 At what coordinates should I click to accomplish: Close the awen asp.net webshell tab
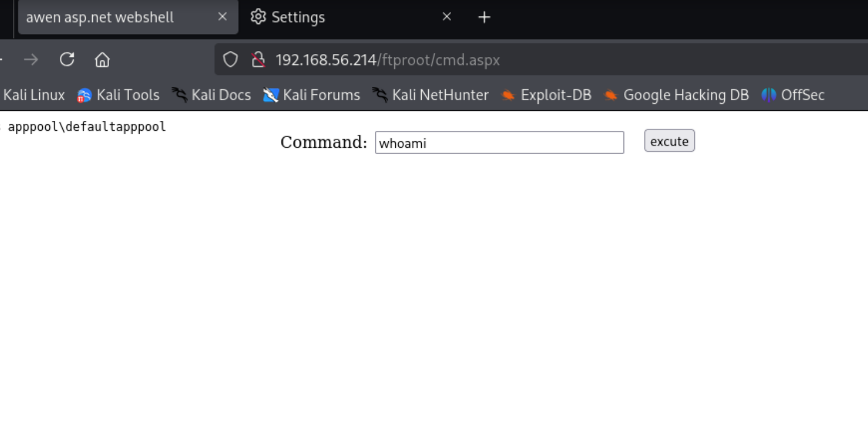[x=222, y=17]
